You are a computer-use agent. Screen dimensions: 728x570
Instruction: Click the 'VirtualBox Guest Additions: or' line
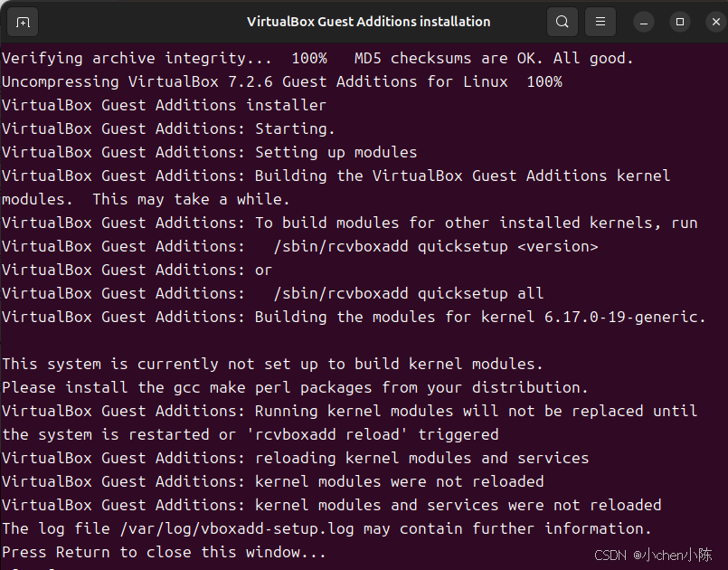(x=137, y=271)
